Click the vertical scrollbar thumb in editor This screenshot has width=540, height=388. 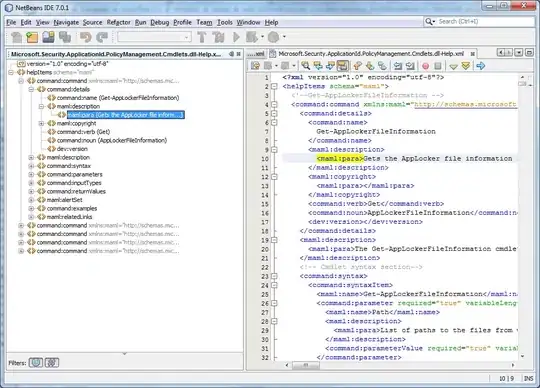tap(522, 84)
